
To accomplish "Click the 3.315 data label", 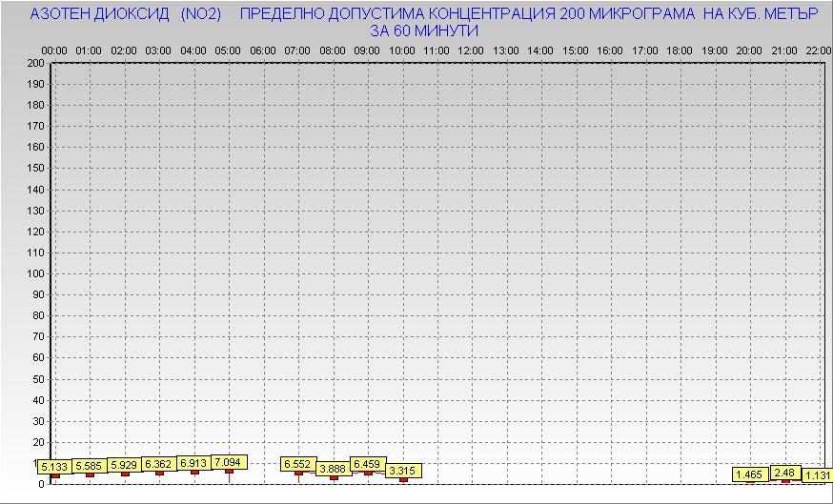I will coord(403,471).
